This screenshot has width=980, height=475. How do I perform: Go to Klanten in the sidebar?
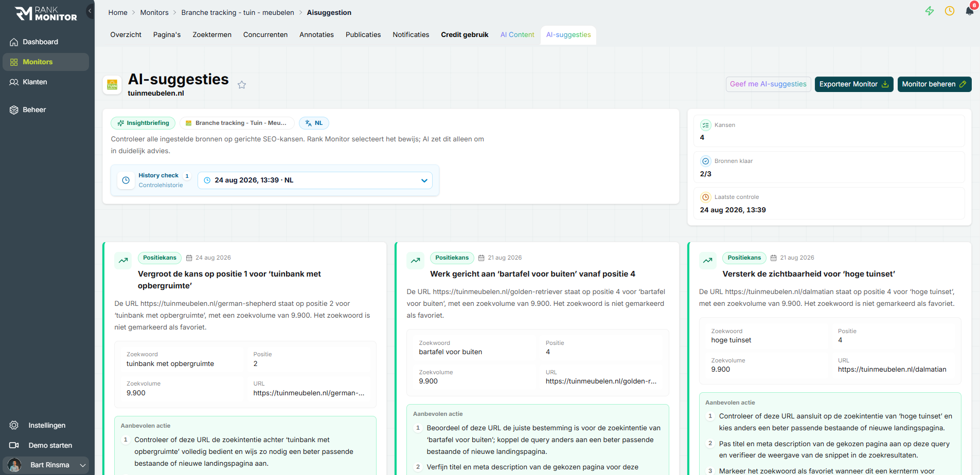(45, 82)
